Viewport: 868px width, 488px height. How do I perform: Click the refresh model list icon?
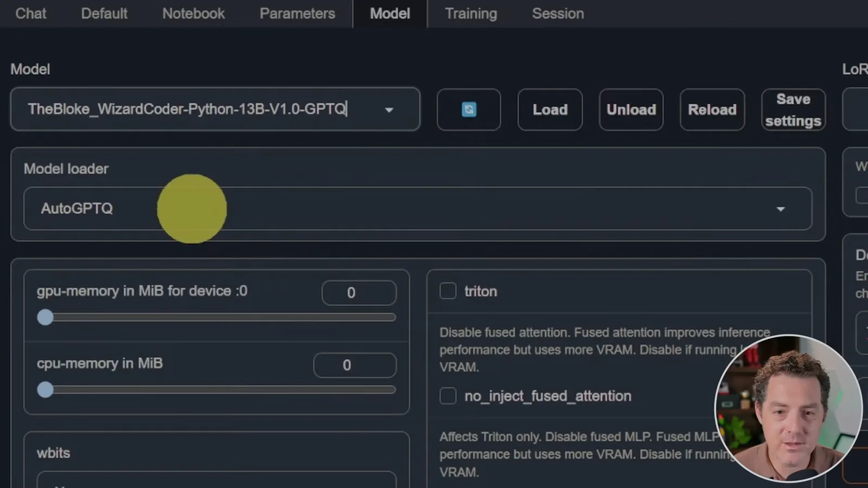click(x=469, y=110)
